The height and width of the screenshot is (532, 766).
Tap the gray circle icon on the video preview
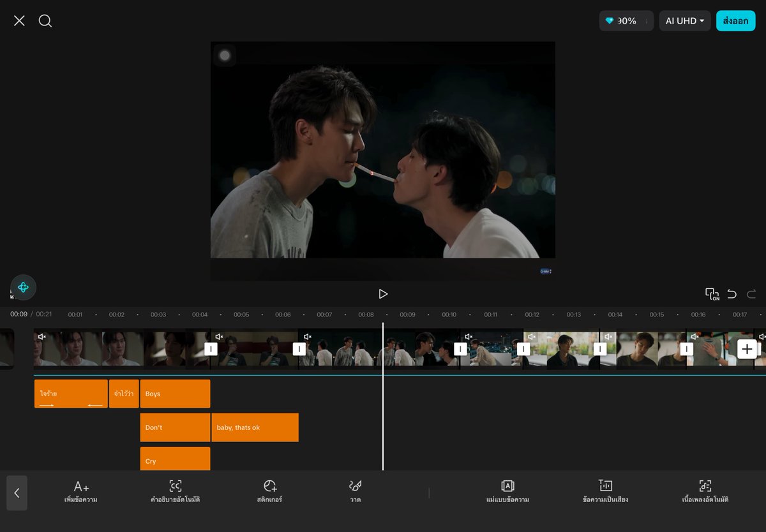(225, 55)
